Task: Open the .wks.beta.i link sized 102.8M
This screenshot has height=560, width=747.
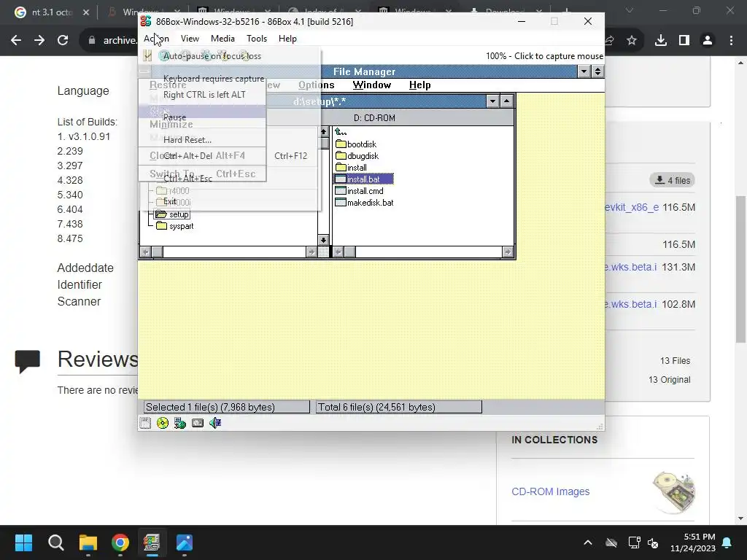Action: (x=631, y=304)
